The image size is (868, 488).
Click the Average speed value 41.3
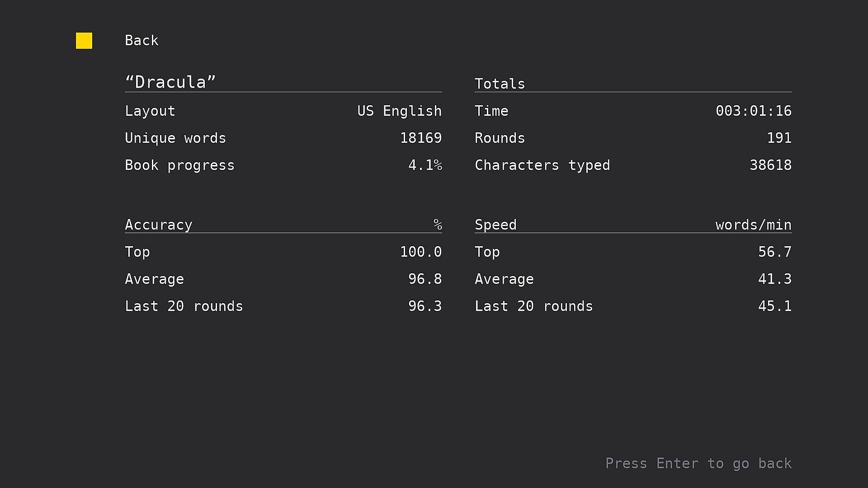click(774, 279)
